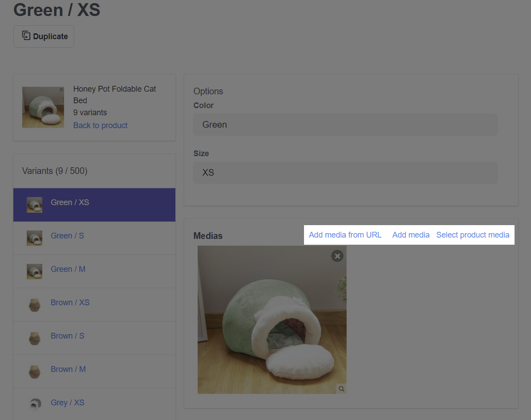
Task: Open the Green / S variant
Action: pos(67,236)
